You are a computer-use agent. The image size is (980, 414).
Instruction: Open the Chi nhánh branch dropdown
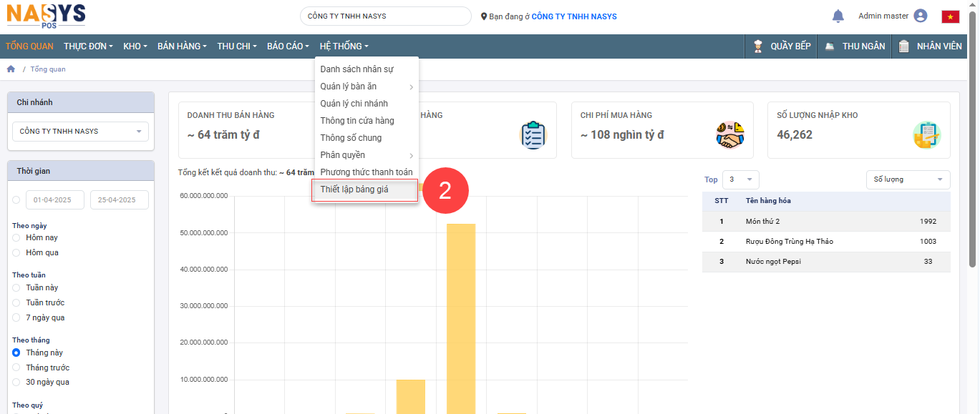[x=80, y=132]
